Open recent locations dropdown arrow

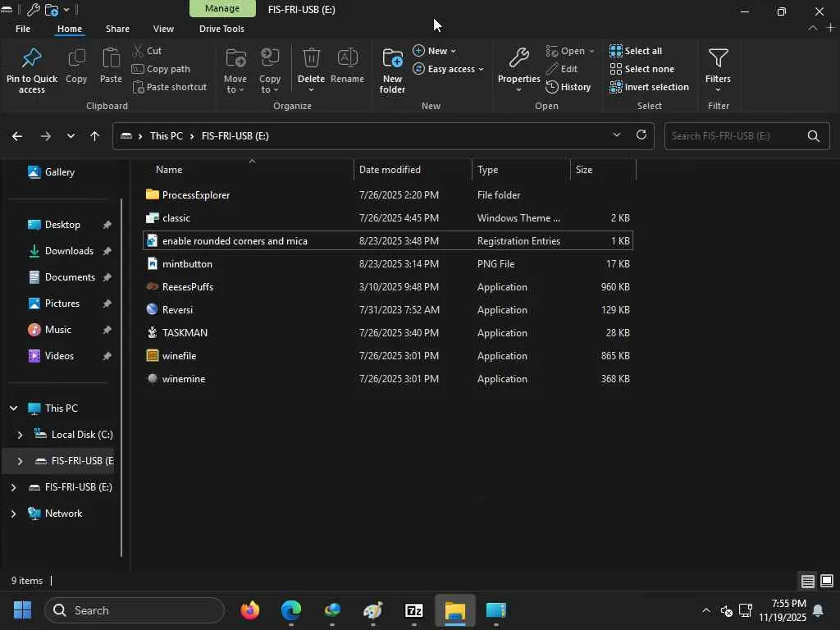(71, 136)
